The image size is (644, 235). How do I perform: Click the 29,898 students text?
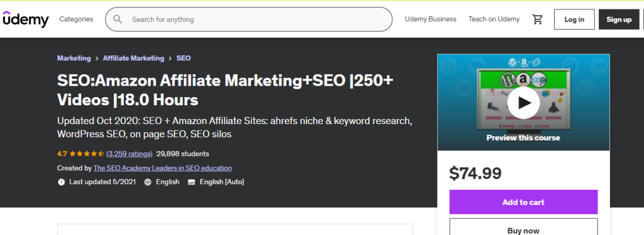[x=183, y=154]
